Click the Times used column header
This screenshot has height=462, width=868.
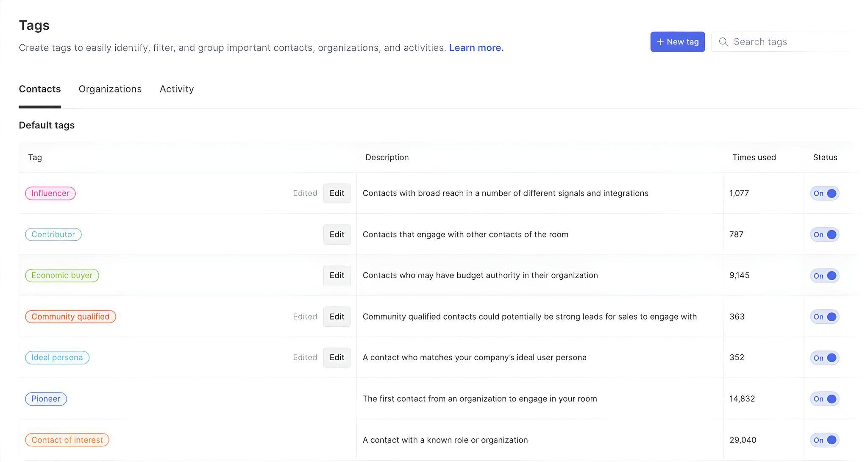click(754, 158)
